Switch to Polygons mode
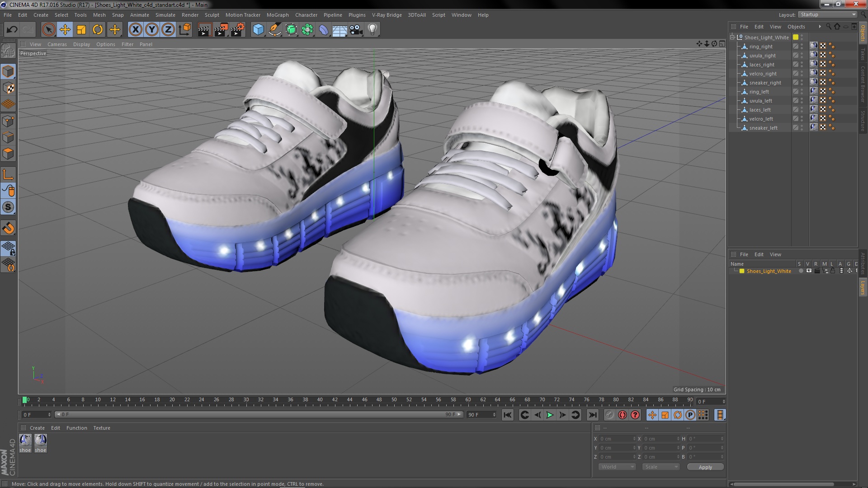 pyautogui.click(x=8, y=154)
